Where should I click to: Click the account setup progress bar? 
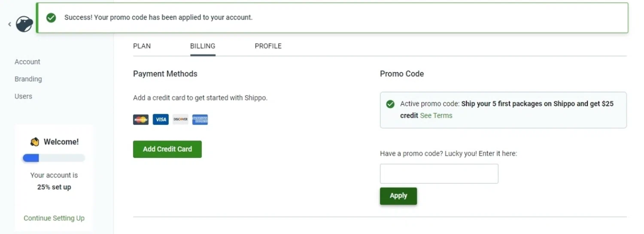54,158
